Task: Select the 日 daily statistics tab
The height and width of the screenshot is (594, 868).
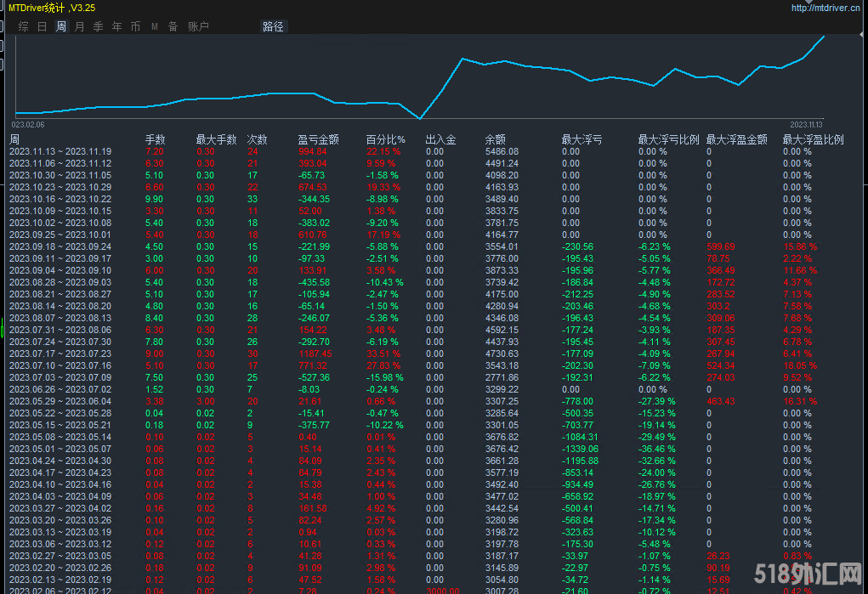Action: 43,26
